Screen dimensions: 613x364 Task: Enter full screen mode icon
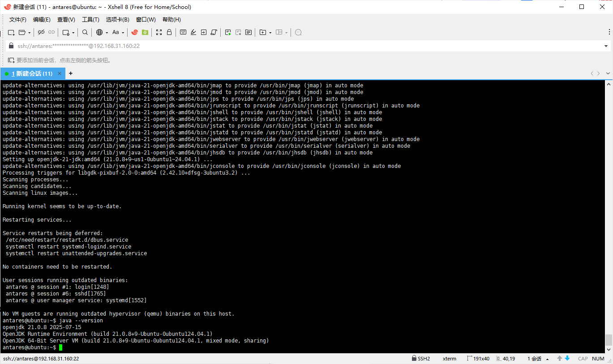[x=159, y=32]
